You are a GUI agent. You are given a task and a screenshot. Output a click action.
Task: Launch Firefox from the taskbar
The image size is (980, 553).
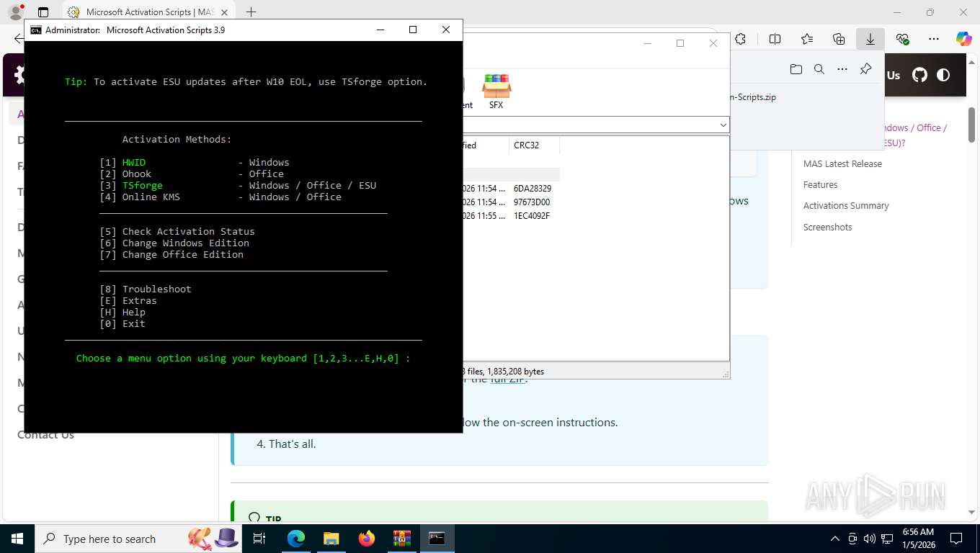[x=367, y=539]
